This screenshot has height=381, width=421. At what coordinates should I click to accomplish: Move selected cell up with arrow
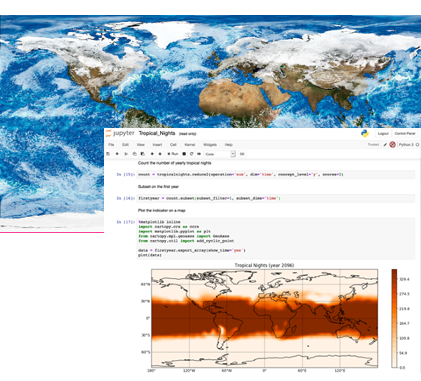(152, 154)
